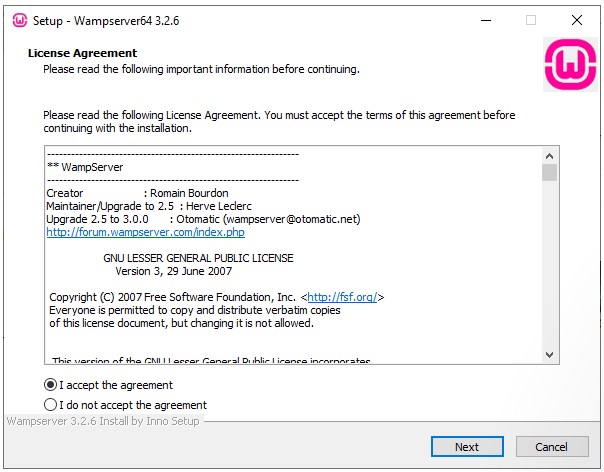The image size is (604, 472).
Task: Open the forum.wampserver.com link
Action: click(x=145, y=232)
